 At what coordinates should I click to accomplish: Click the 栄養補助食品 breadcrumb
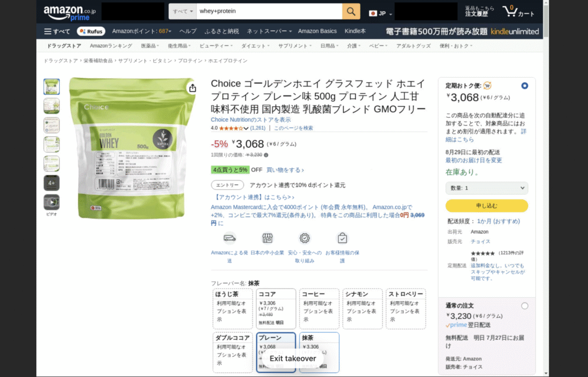tap(98, 60)
